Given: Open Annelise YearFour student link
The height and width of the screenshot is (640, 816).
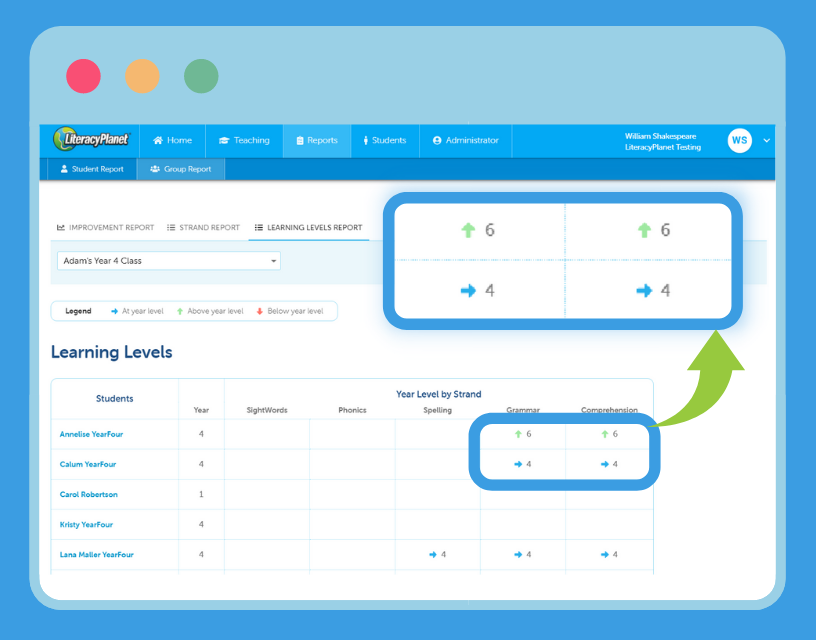Looking at the screenshot, I should (x=91, y=434).
